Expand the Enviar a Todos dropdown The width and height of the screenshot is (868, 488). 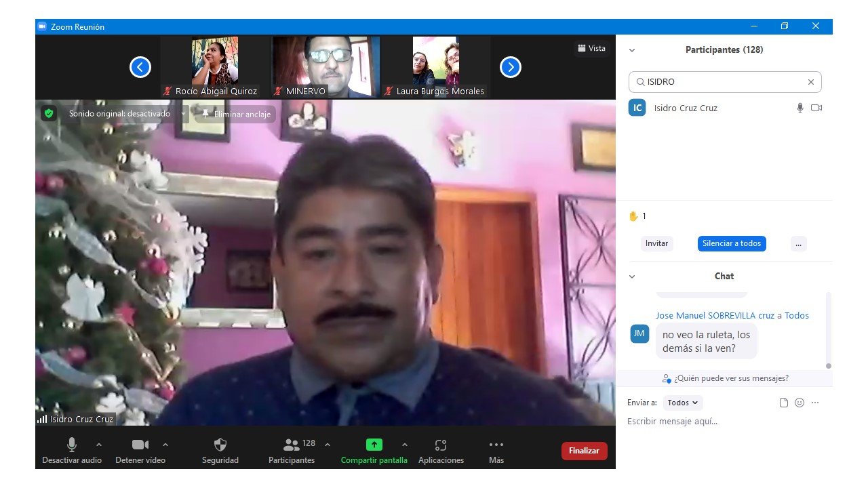[x=683, y=403]
